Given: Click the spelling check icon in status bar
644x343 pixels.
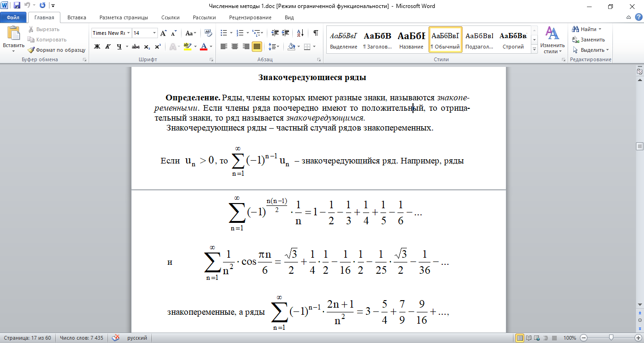Looking at the screenshot, I should click(116, 338).
